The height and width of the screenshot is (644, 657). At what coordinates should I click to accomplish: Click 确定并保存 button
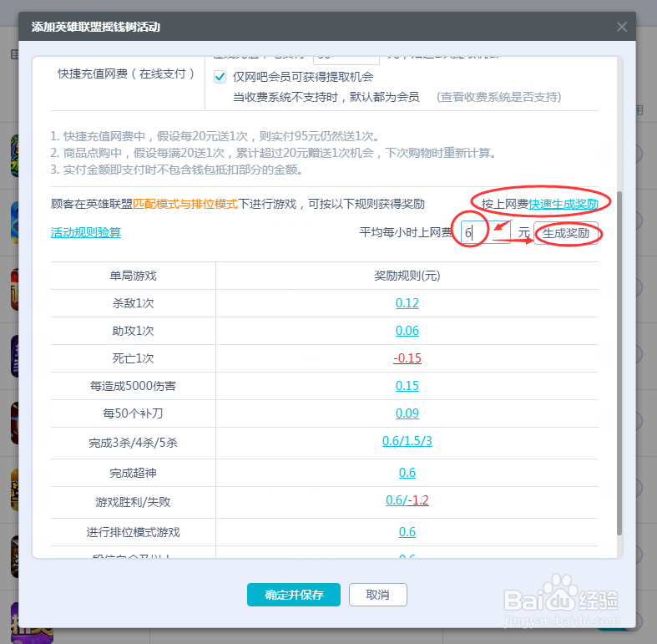[294, 595]
